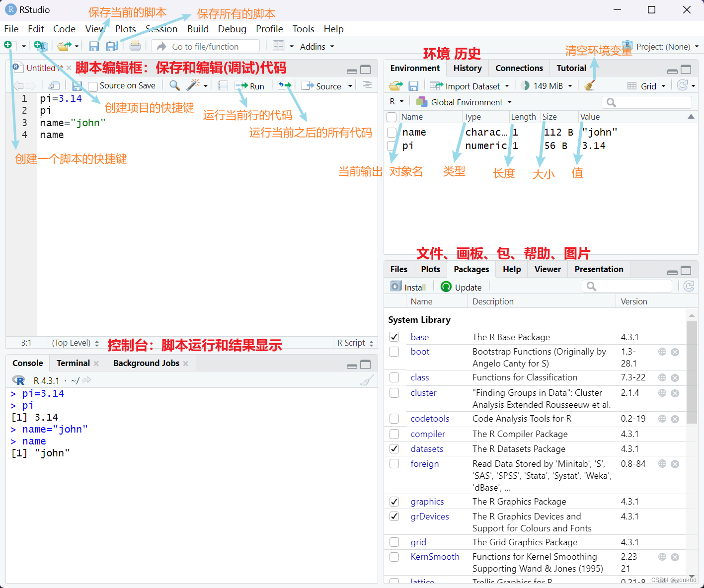Save all scripts with double-floppy icon
The height and width of the screenshot is (588, 704).
112,46
